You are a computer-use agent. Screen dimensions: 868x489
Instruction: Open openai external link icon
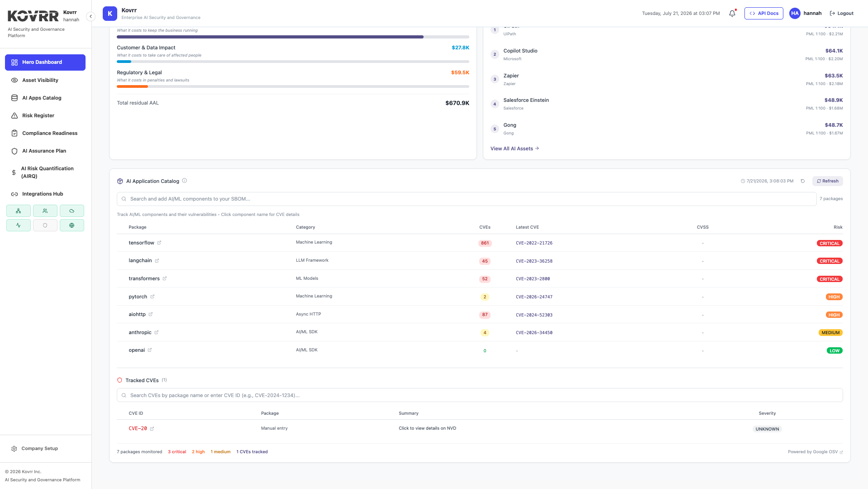click(150, 350)
